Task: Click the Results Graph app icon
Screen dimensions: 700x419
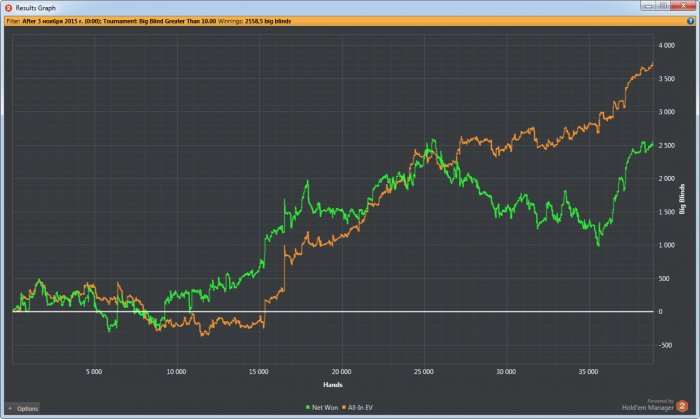Action: click(x=8, y=8)
